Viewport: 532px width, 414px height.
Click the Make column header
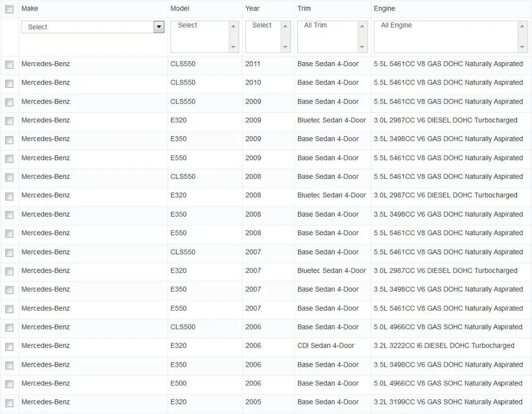[29, 9]
